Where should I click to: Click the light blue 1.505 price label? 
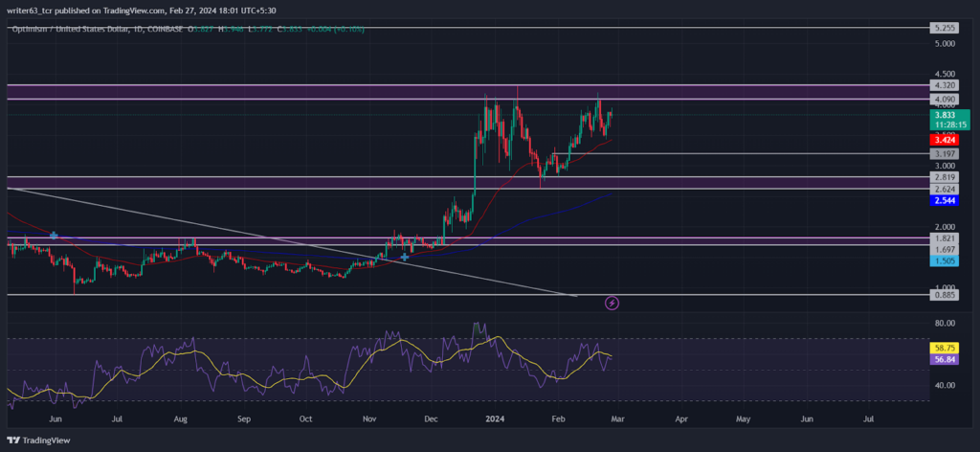point(944,261)
